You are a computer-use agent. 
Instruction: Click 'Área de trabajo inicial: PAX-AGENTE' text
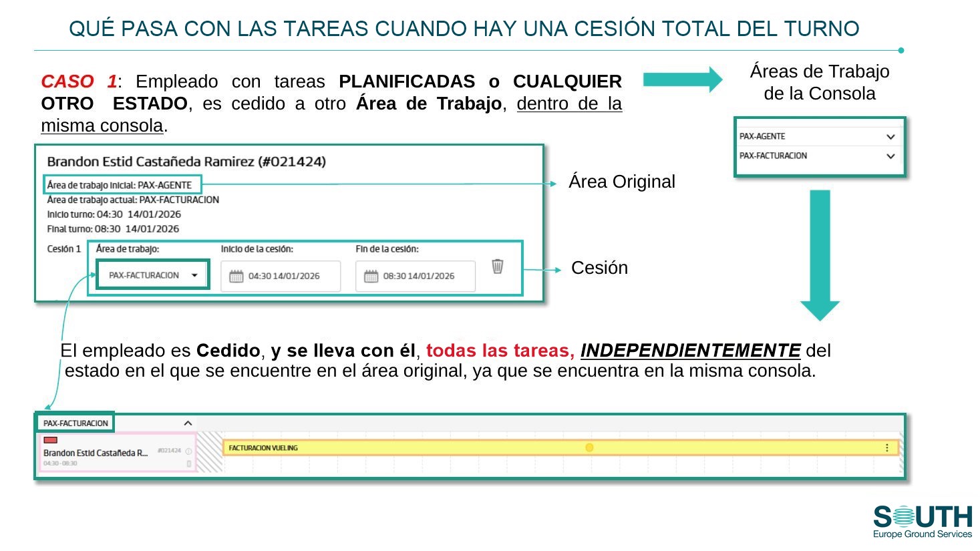coord(120,185)
